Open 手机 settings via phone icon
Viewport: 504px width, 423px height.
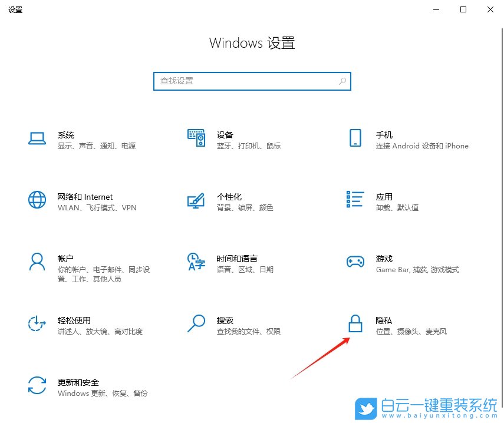(355, 139)
